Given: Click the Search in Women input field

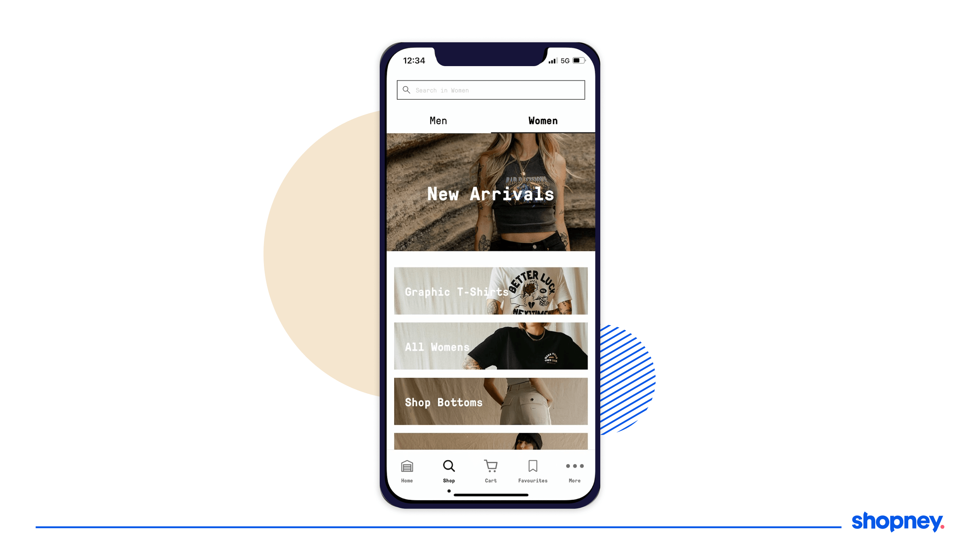Looking at the screenshot, I should click(x=490, y=90).
